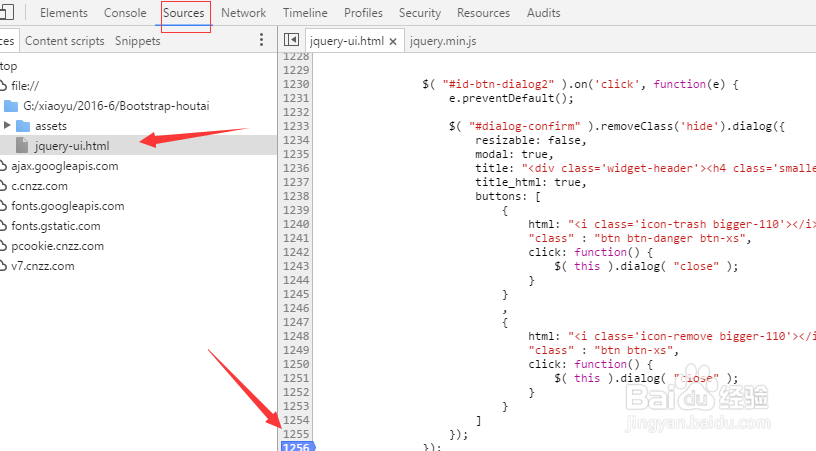The width and height of the screenshot is (816, 451).
Task: Open the Snippets navigator tab
Action: 137,41
